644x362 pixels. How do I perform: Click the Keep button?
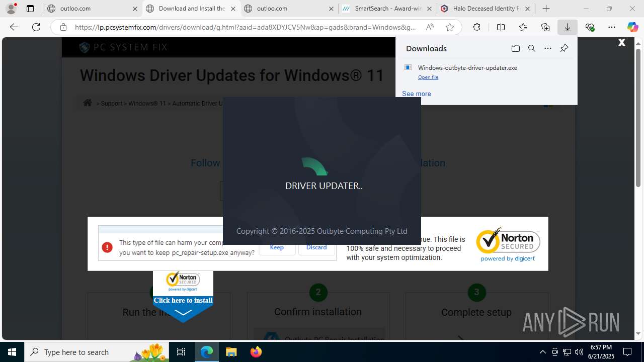point(277,247)
